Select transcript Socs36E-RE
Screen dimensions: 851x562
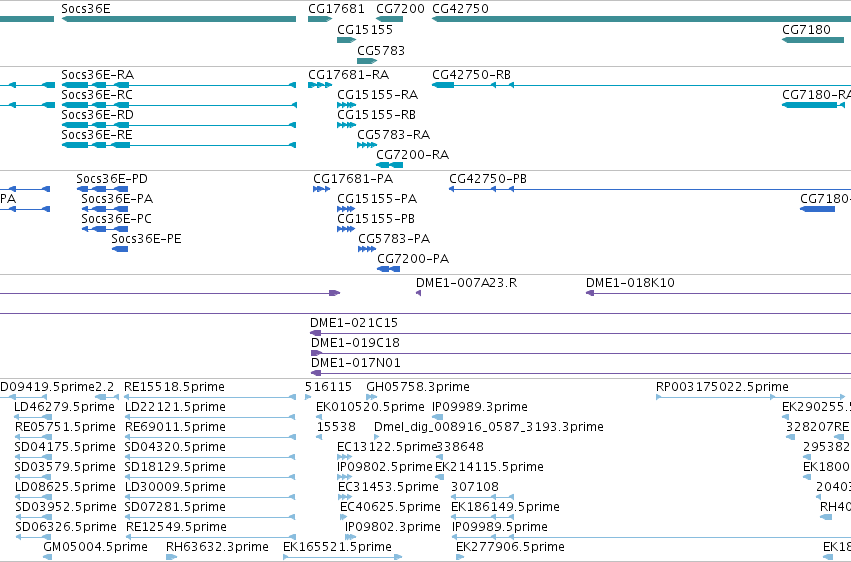click(97, 135)
